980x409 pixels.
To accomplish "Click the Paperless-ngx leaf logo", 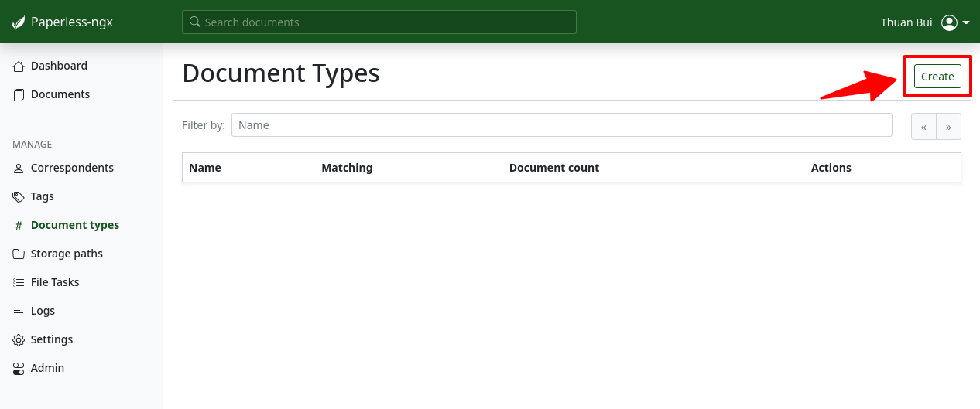I will (19, 23).
